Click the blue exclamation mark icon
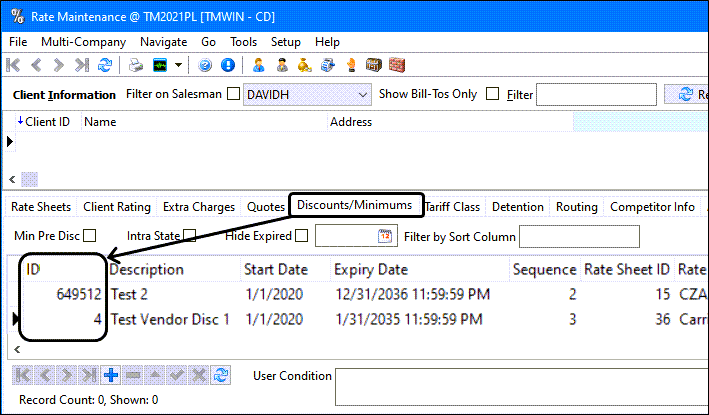The width and height of the screenshot is (709, 415). (x=228, y=65)
